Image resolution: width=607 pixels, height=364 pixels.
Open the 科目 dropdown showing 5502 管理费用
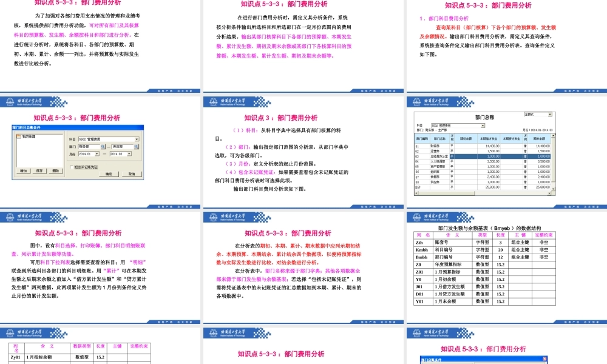137,139
